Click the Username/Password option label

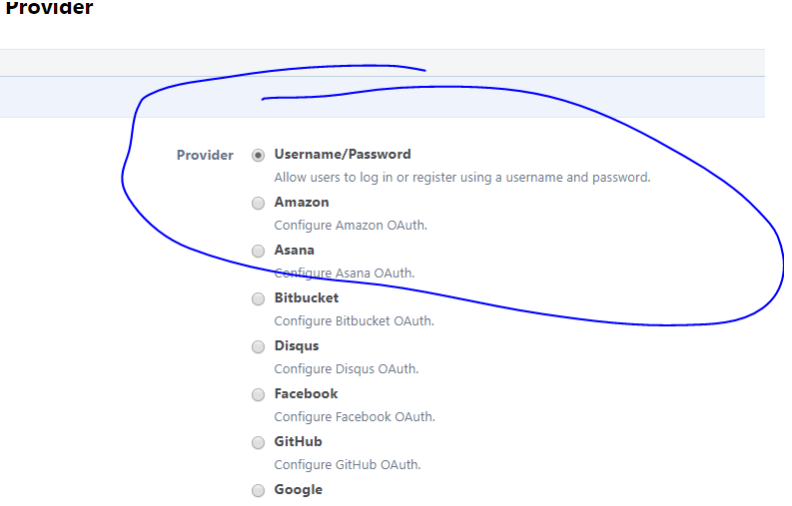(x=342, y=154)
